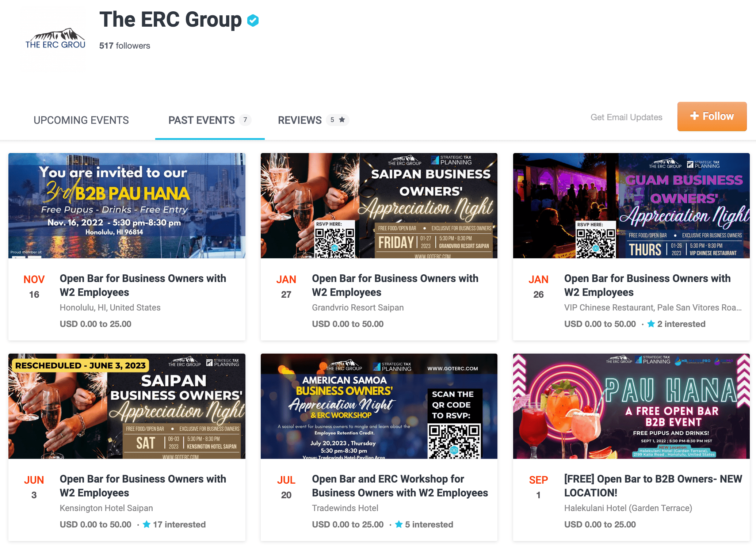Click the verified badge next to The ERC Group

[x=253, y=20]
